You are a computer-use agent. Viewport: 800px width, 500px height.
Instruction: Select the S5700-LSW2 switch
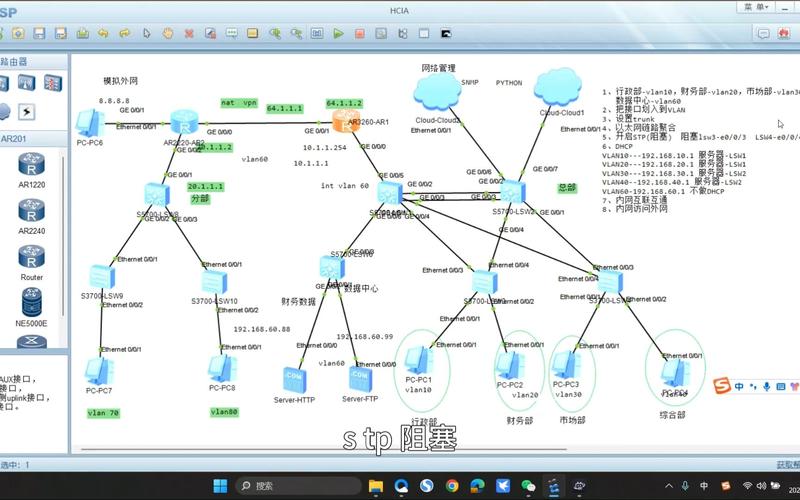tap(513, 192)
